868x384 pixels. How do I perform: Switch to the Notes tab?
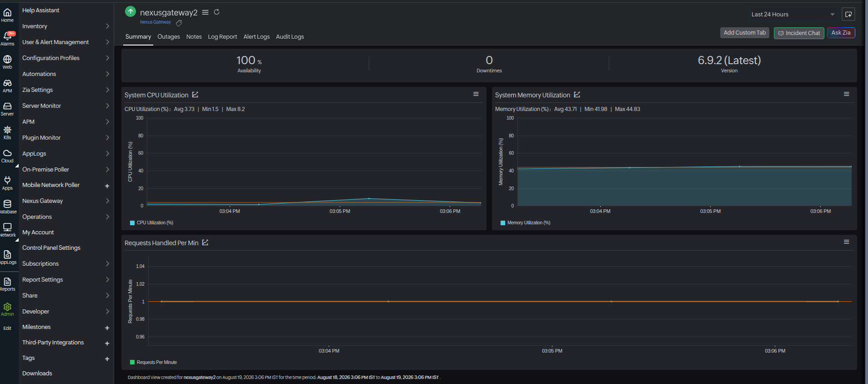point(194,37)
